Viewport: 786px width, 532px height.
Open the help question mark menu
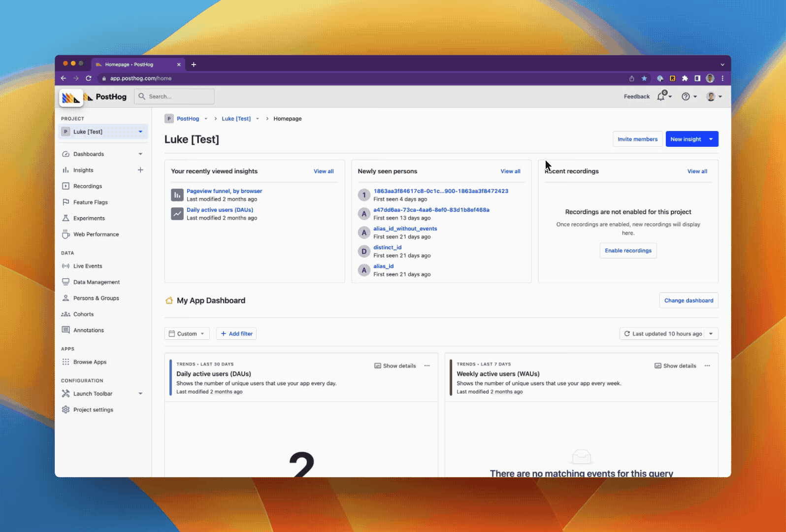click(686, 97)
